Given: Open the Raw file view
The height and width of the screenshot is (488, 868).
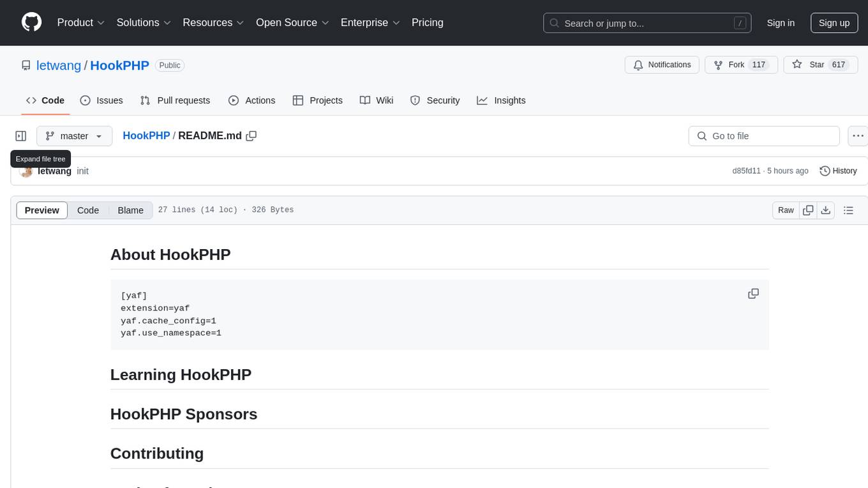Looking at the screenshot, I should pos(786,210).
